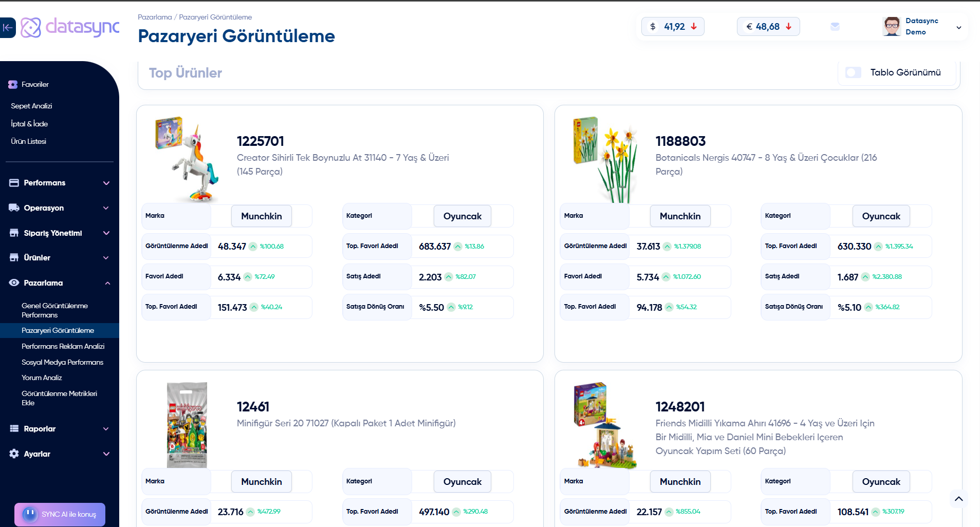Click the Operasyon truck icon
Image resolution: width=980 pixels, height=527 pixels.
pyautogui.click(x=14, y=208)
